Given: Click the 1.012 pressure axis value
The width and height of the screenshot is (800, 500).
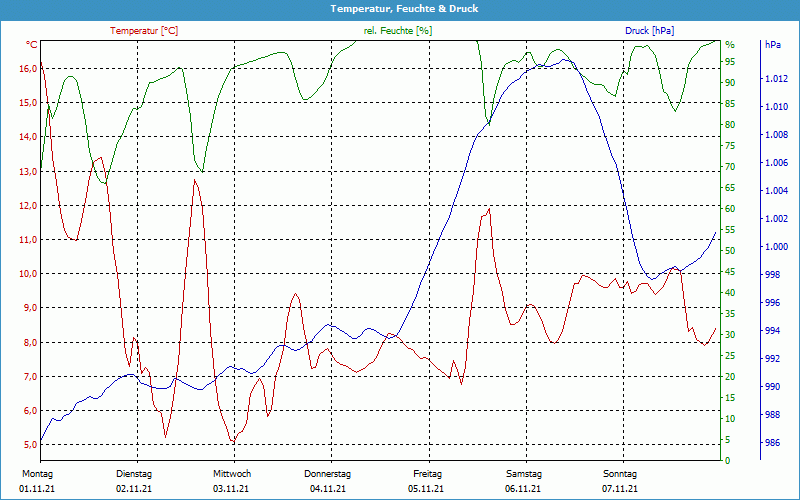Looking at the screenshot, I should coord(777,79).
